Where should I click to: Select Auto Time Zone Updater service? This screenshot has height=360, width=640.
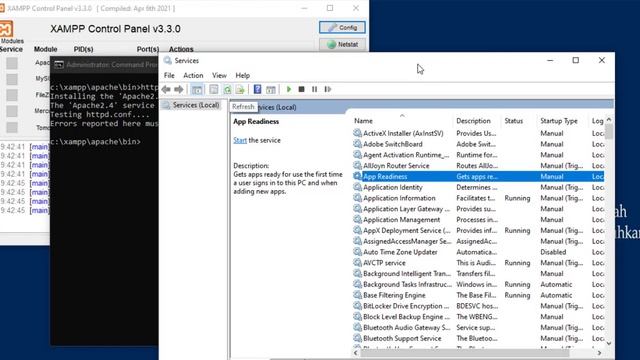click(x=478, y=252)
